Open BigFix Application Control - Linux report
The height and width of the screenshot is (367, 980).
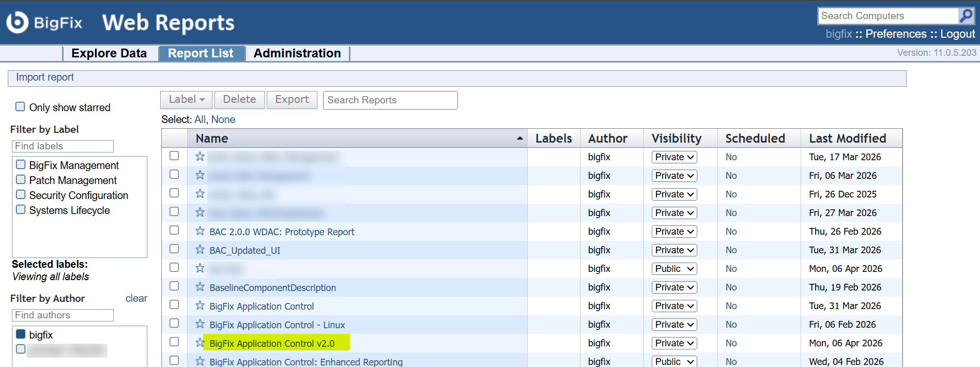[x=277, y=325]
